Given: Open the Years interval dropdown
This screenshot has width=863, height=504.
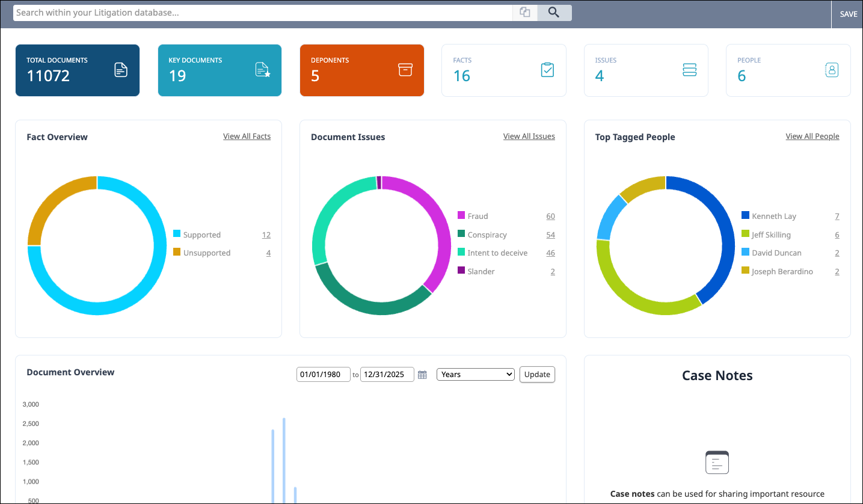Looking at the screenshot, I should [x=476, y=375].
